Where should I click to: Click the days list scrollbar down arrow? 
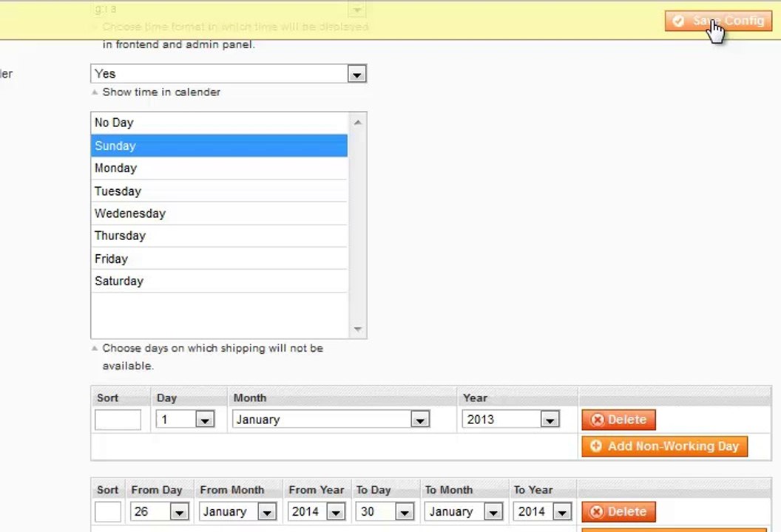pos(358,330)
